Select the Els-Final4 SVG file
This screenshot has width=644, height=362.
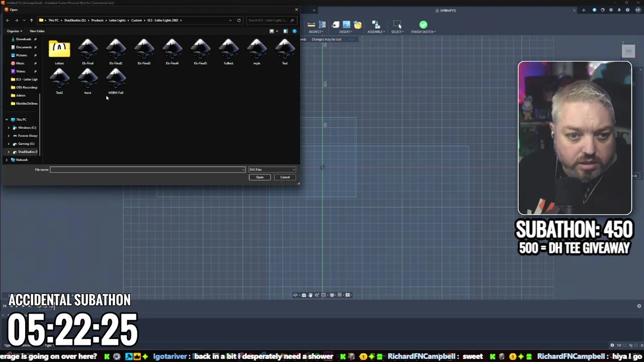tap(172, 52)
